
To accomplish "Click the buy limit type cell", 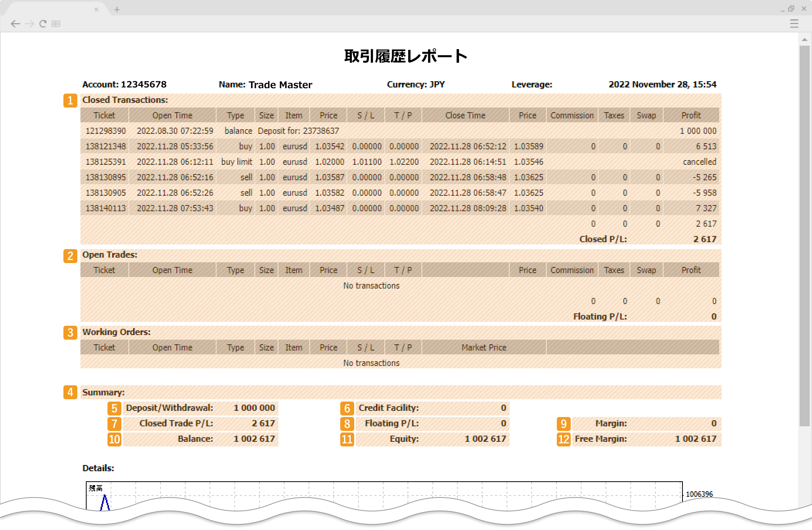I will click(x=237, y=162).
